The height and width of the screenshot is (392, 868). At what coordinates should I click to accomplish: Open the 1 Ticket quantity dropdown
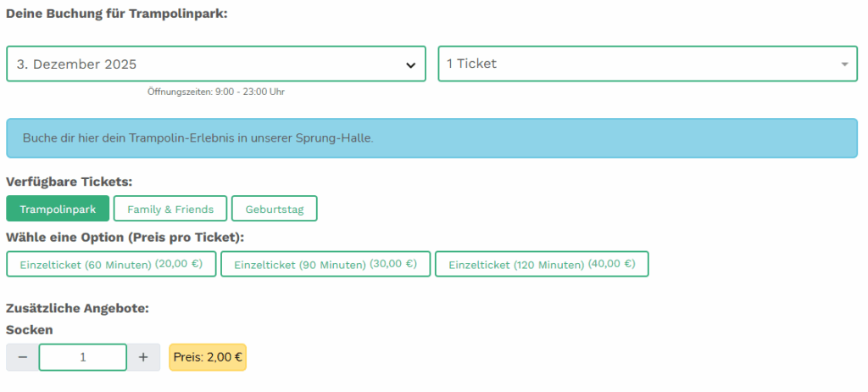[636, 64]
